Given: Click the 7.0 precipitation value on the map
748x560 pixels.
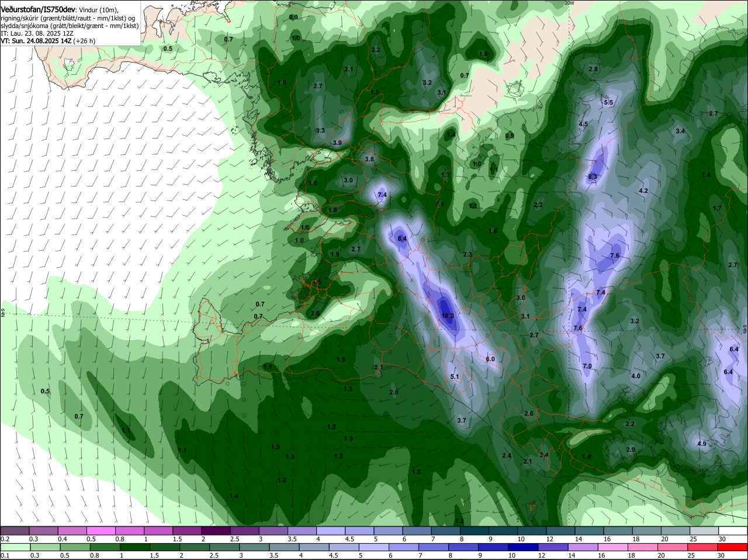Looking at the screenshot, I should pos(587,367).
